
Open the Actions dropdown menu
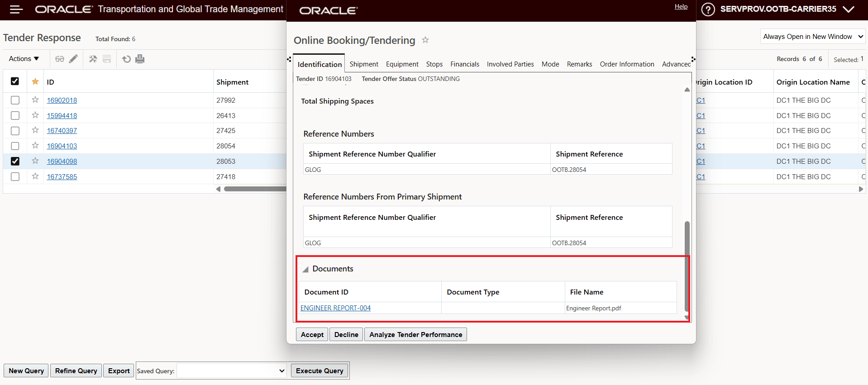[x=24, y=59]
